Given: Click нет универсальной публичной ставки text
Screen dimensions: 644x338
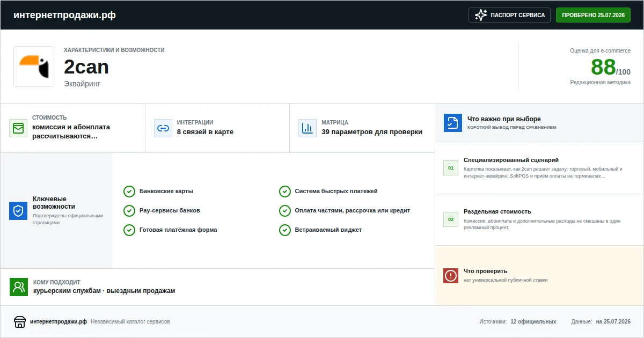Looking at the screenshot, I should [x=506, y=280].
